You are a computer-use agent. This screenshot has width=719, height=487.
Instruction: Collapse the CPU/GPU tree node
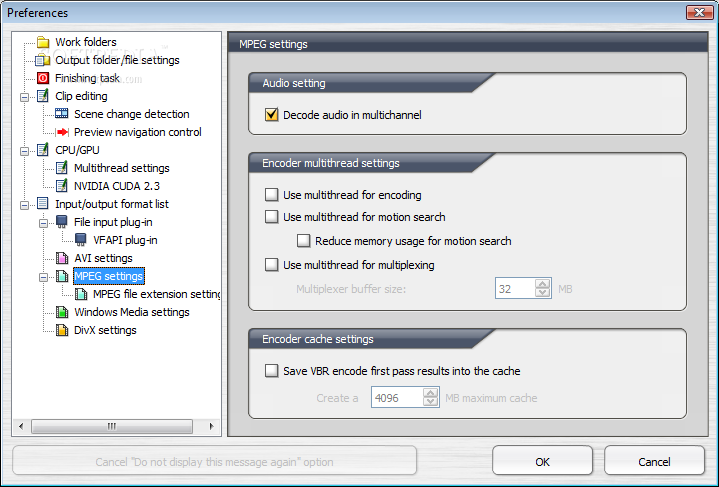pyautogui.click(x=24, y=151)
